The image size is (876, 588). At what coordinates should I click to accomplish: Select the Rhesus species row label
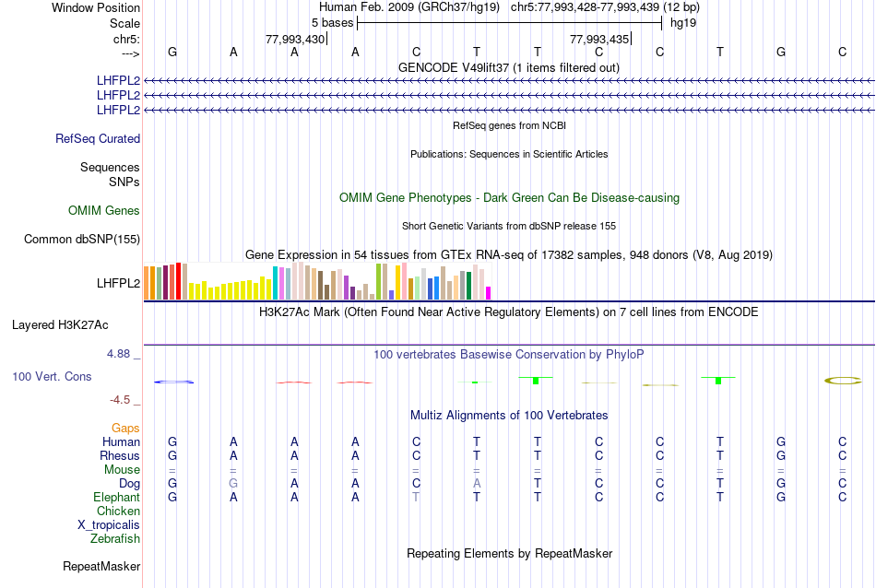[x=120, y=455]
